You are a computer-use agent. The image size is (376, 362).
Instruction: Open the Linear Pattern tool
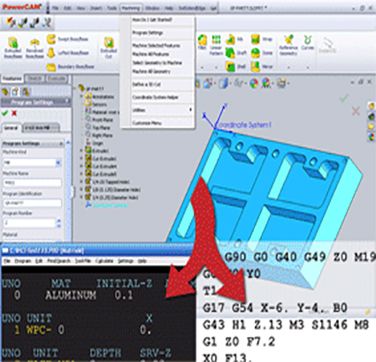click(216, 40)
